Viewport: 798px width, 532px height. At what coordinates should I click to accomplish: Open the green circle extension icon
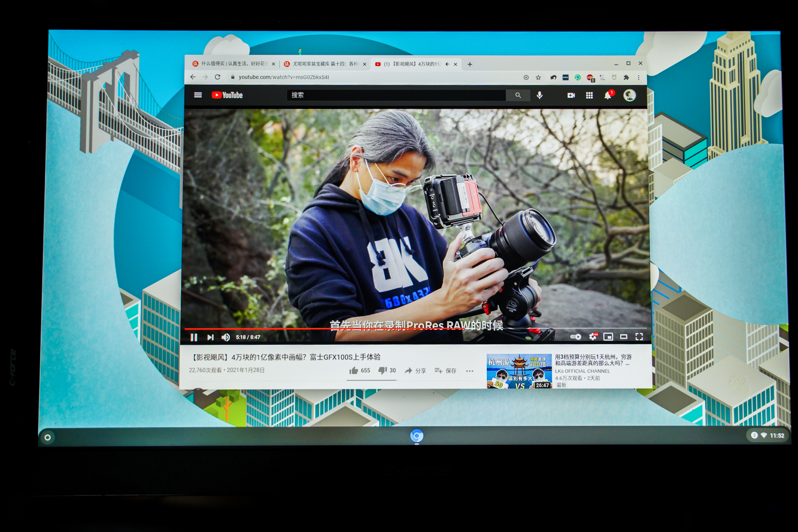click(577, 77)
